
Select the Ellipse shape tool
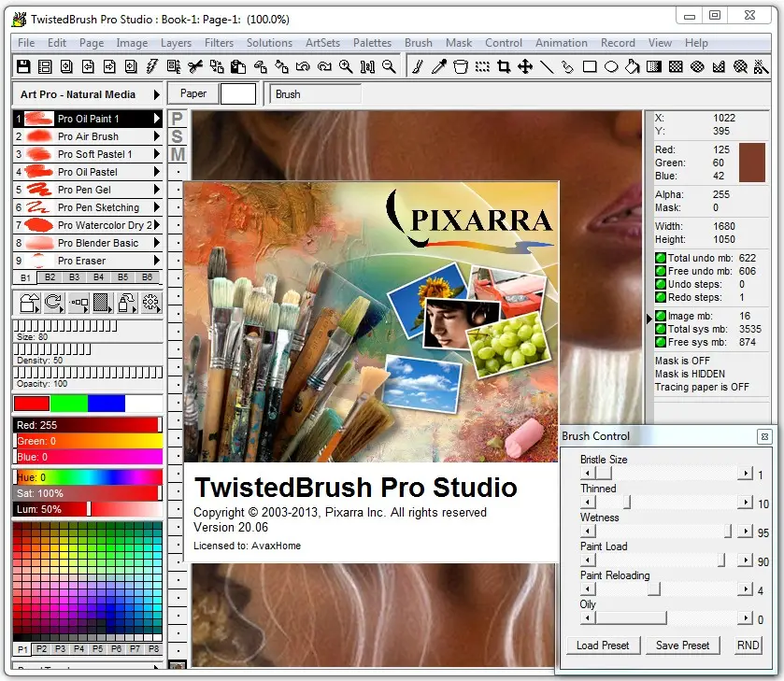(x=611, y=66)
